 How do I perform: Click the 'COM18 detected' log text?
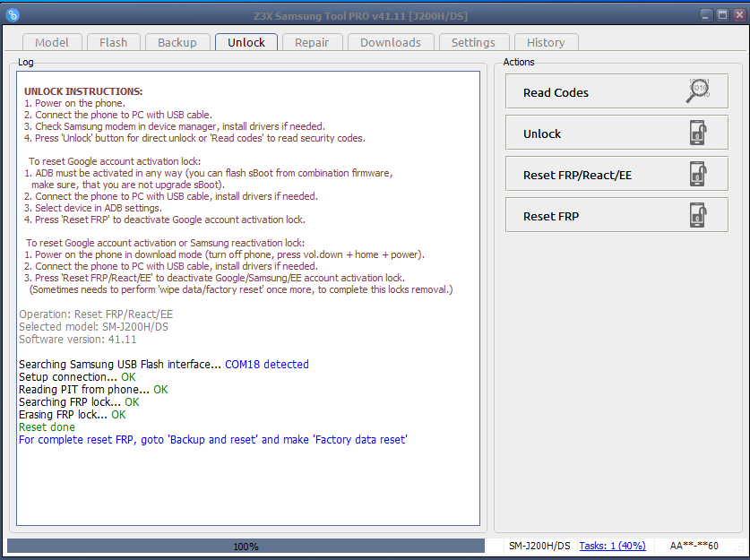click(x=267, y=365)
